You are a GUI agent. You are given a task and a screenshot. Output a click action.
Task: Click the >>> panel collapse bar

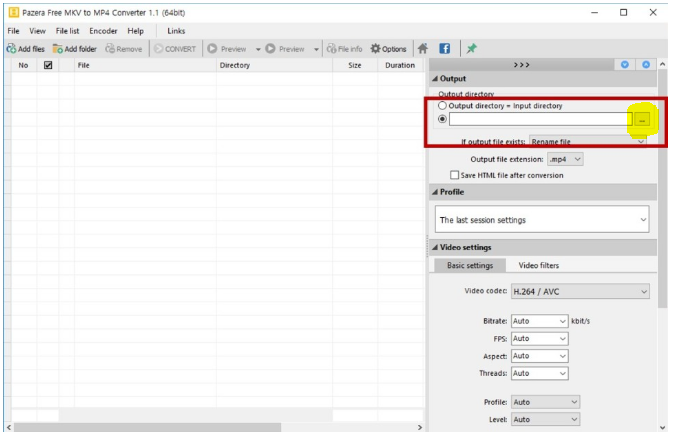(x=521, y=65)
